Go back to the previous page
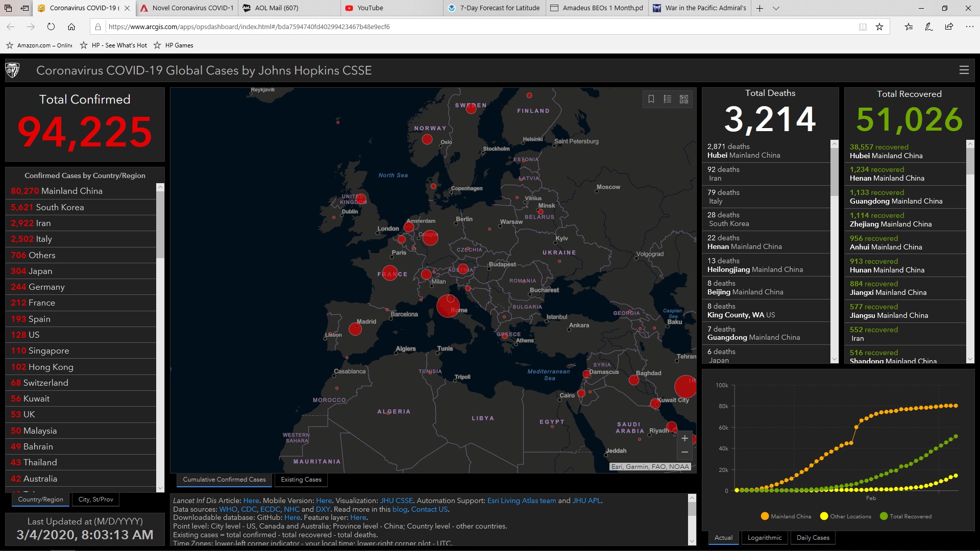The height and width of the screenshot is (551, 980). (10, 27)
